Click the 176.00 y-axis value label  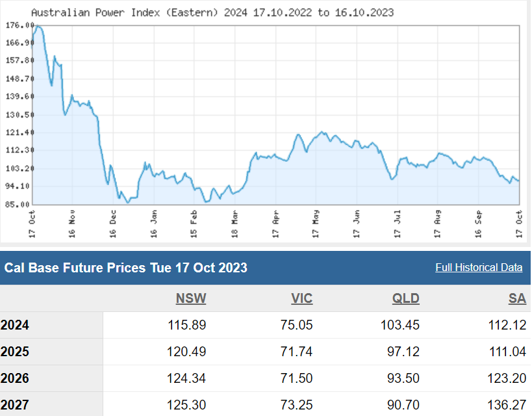[x=18, y=25]
